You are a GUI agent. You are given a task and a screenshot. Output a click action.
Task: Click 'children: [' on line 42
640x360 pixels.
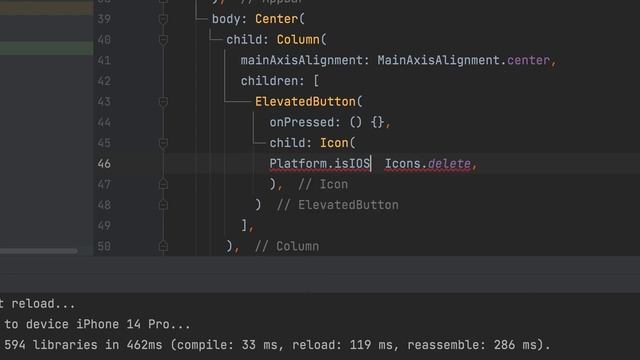coord(280,81)
